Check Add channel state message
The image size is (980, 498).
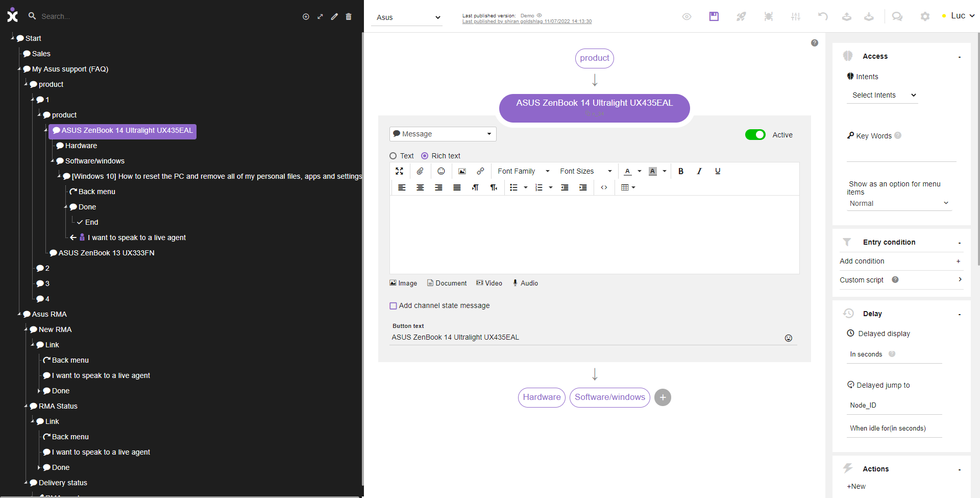(x=393, y=306)
